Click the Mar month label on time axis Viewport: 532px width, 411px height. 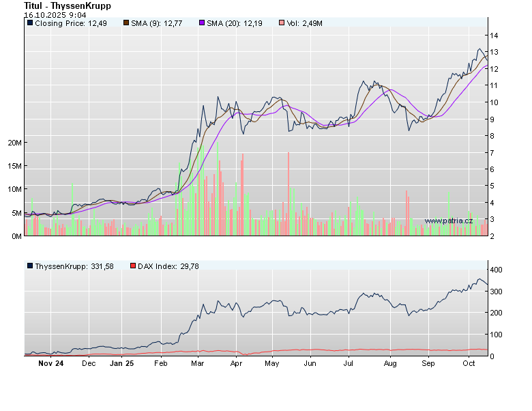point(199,364)
